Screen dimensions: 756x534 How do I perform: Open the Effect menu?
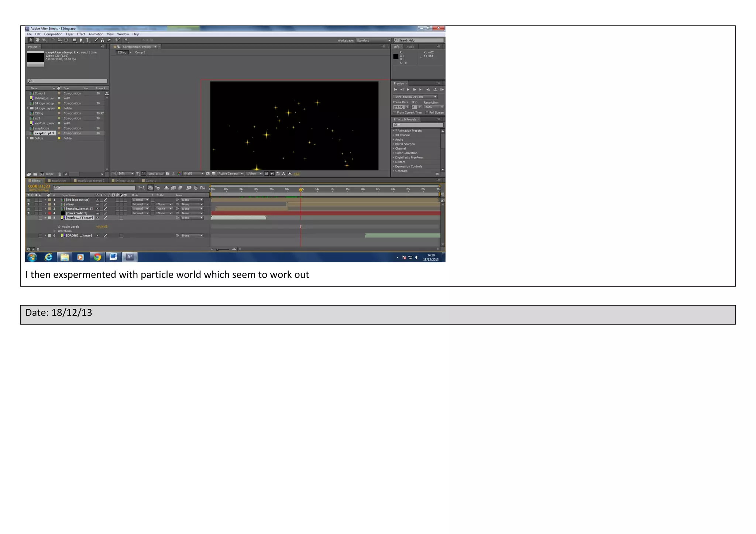pos(81,34)
